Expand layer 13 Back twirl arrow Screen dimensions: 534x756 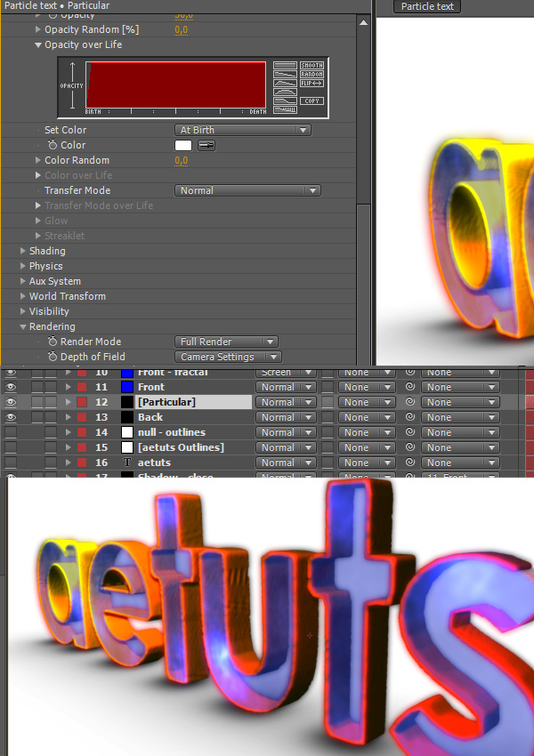(68, 417)
